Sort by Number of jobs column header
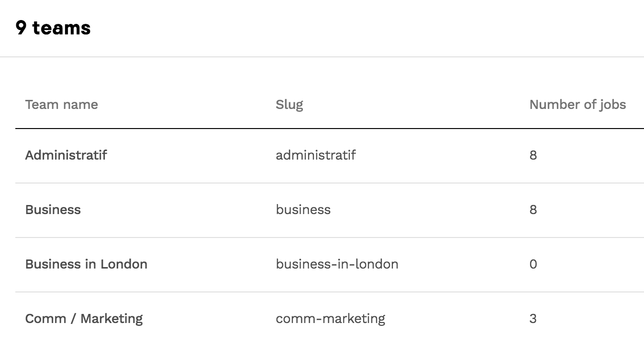 pos(577,105)
